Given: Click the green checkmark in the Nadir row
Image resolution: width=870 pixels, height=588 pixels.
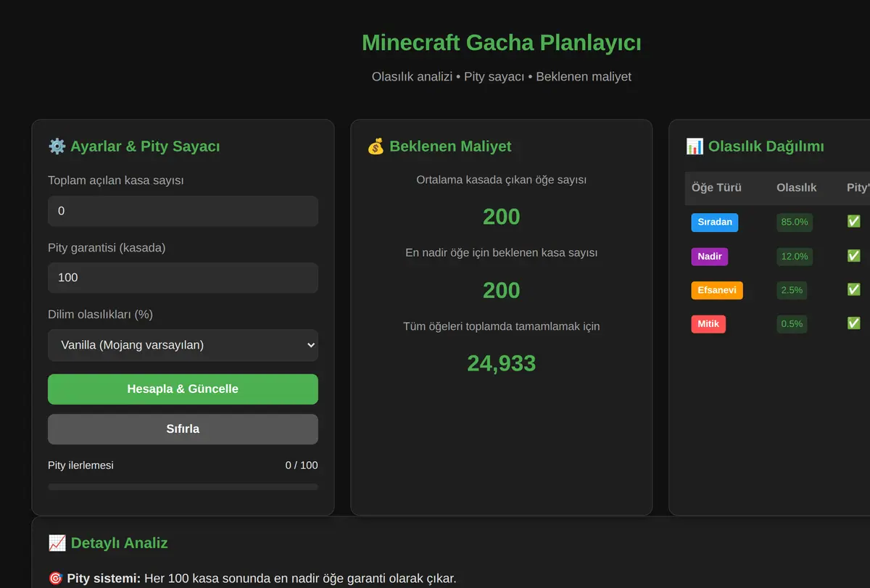Looking at the screenshot, I should coord(853,255).
